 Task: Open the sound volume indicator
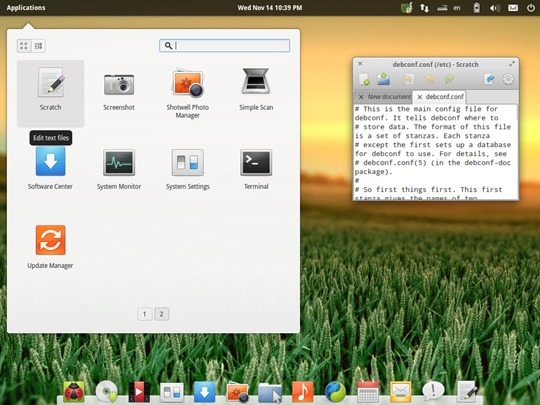click(x=495, y=8)
